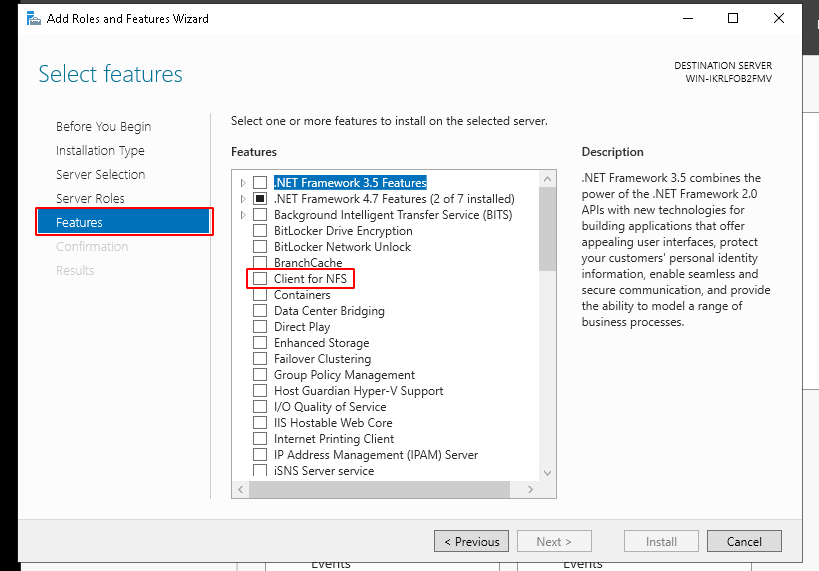Open the Installation Type step
819x571 pixels.
click(100, 151)
